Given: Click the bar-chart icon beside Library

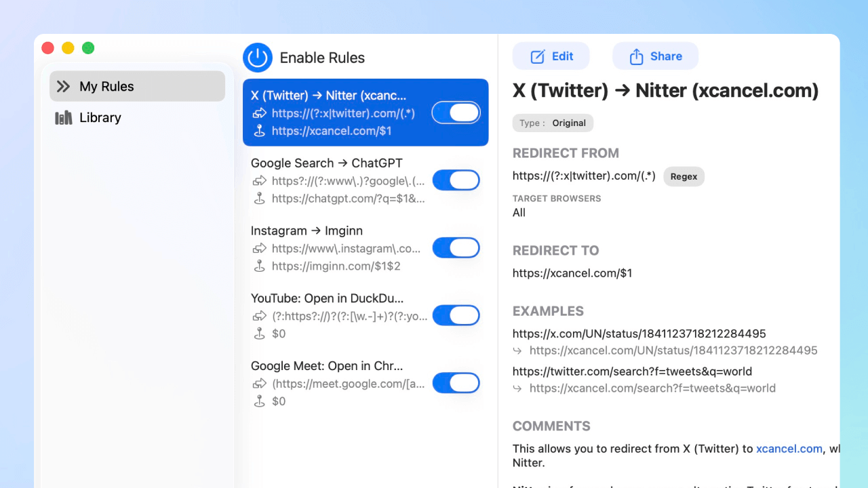Looking at the screenshot, I should (x=62, y=117).
